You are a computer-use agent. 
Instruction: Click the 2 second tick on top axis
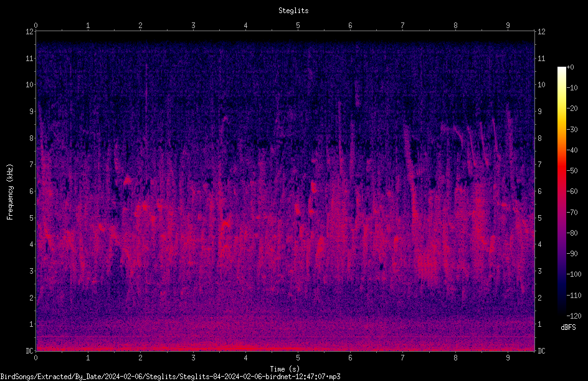pos(141,26)
